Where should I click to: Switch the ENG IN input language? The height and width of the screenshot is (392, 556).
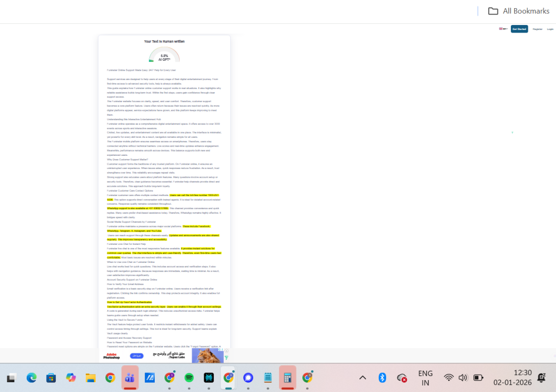[x=425, y=377]
